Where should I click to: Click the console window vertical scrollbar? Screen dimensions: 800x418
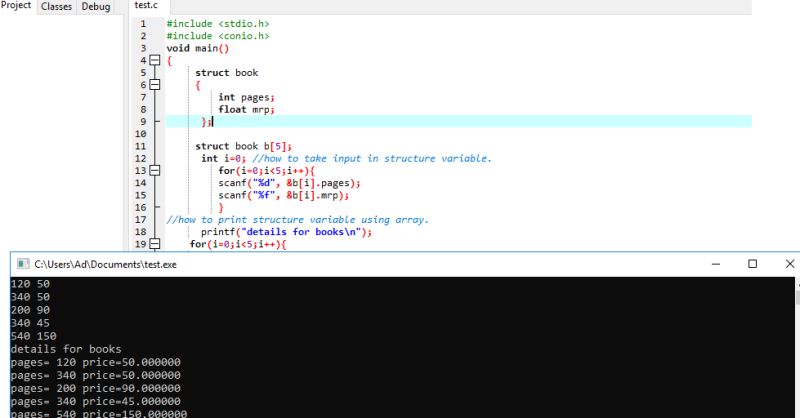[797, 347]
